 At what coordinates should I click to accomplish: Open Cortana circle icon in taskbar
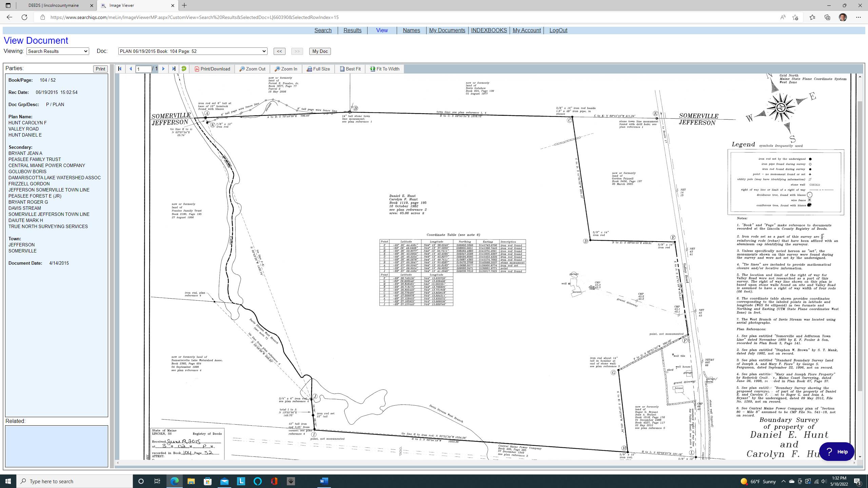141,481
